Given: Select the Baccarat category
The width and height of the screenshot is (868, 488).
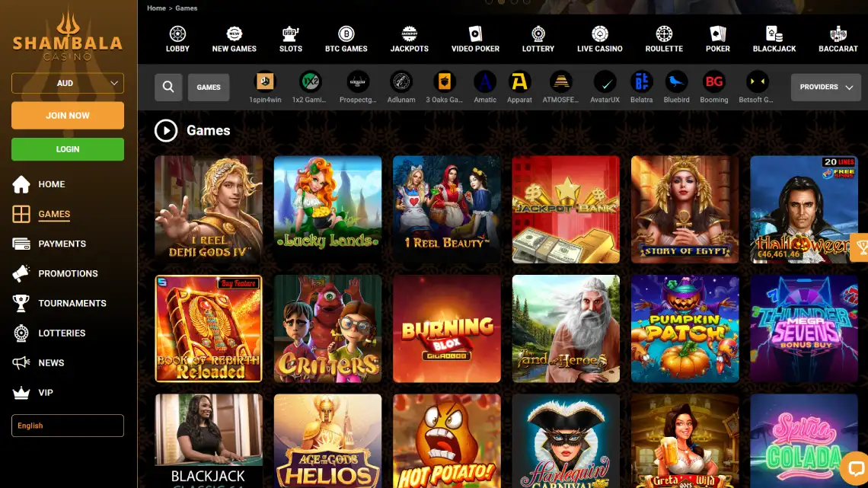Looking at the screenshot, I should tap(838, 39).
